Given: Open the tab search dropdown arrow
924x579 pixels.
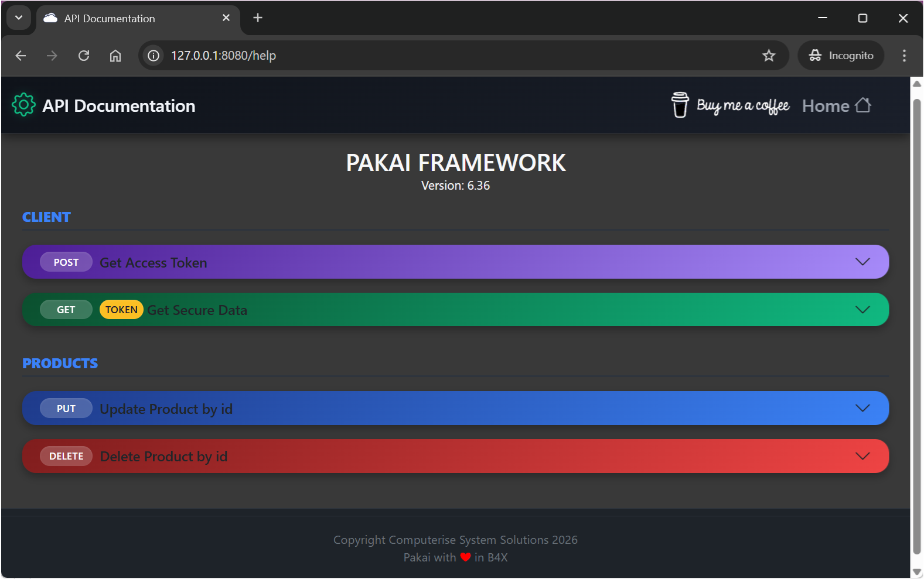Looking at the screenshot, I should point(19,18).
